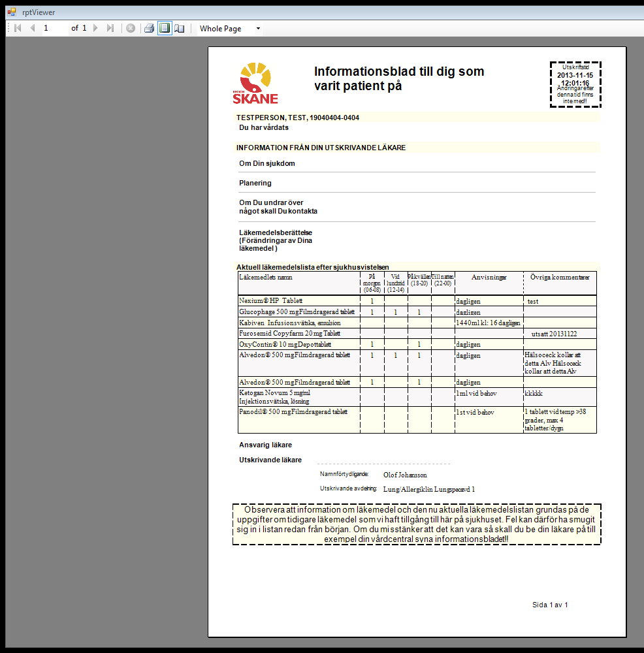The width and height of the screenshot is (644, 653).
Task: Go to the previous report page
Action: click(33, 28)
